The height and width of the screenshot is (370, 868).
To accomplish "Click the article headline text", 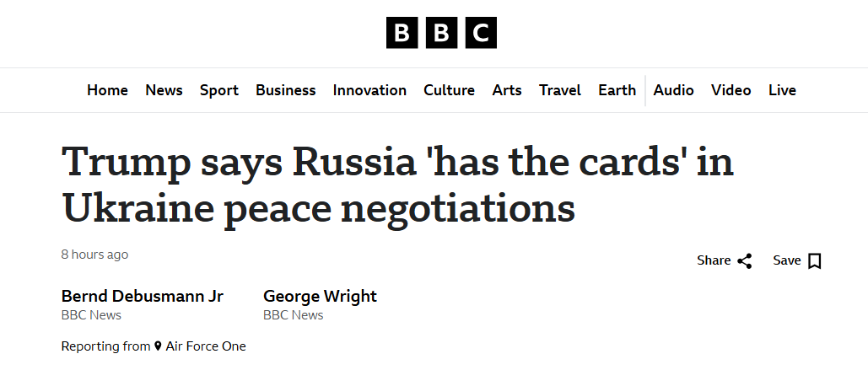I will [397, 184].
